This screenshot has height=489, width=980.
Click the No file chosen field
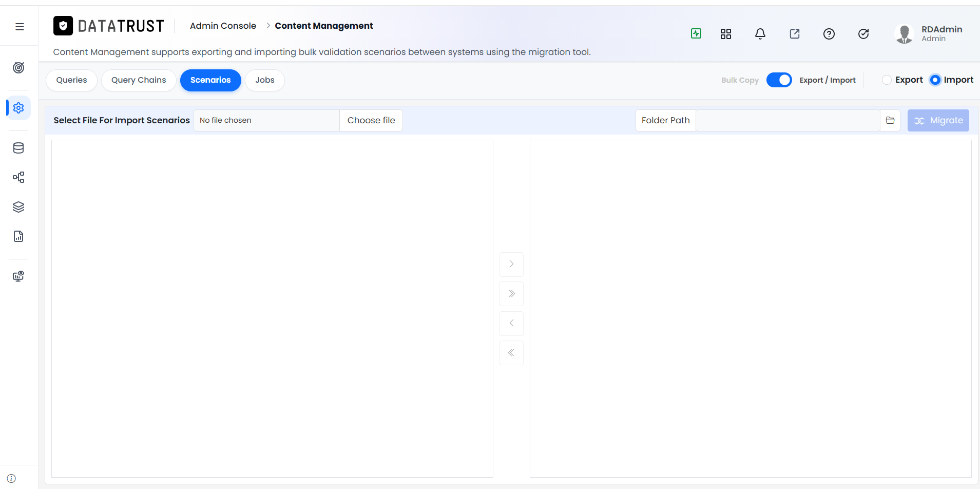266,120
